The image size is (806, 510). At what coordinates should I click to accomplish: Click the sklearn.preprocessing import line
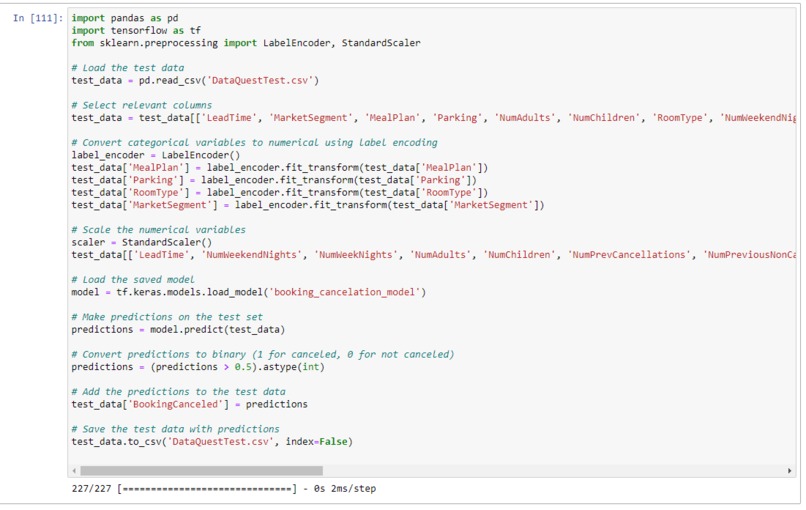pos(246,43)
